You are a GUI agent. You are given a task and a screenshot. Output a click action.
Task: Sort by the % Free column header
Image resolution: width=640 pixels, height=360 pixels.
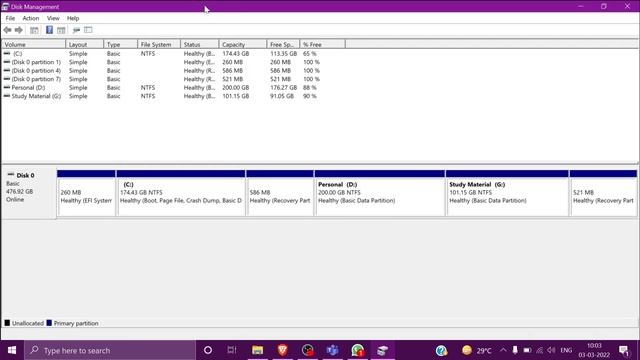tap(322, 44)
